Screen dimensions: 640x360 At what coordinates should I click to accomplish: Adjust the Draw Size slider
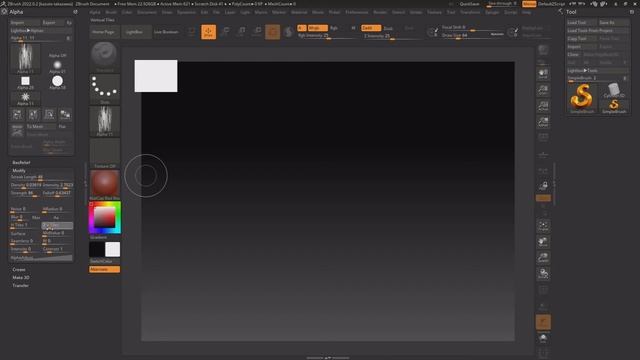click(472, 36)
